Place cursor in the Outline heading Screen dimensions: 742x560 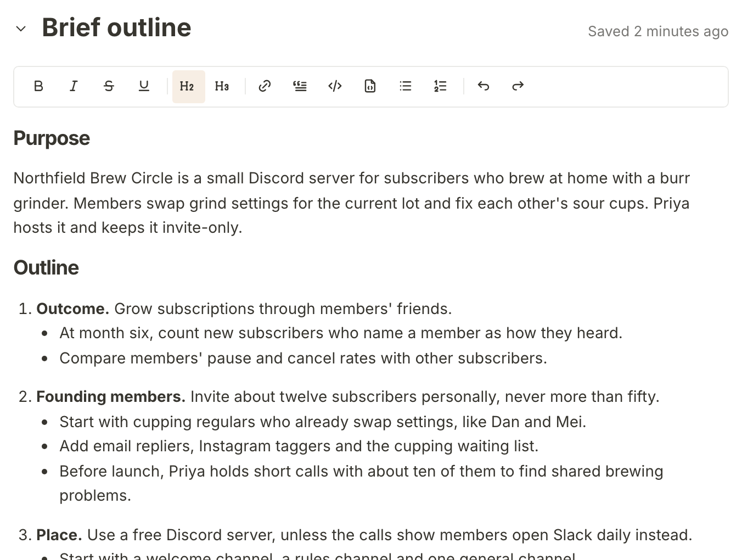pyautogui.click(x=46, y=268)
